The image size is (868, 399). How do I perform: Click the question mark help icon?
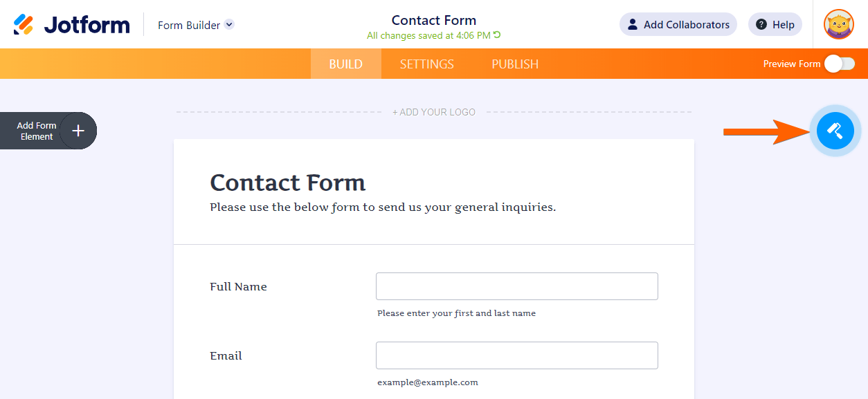click(761, 25)
